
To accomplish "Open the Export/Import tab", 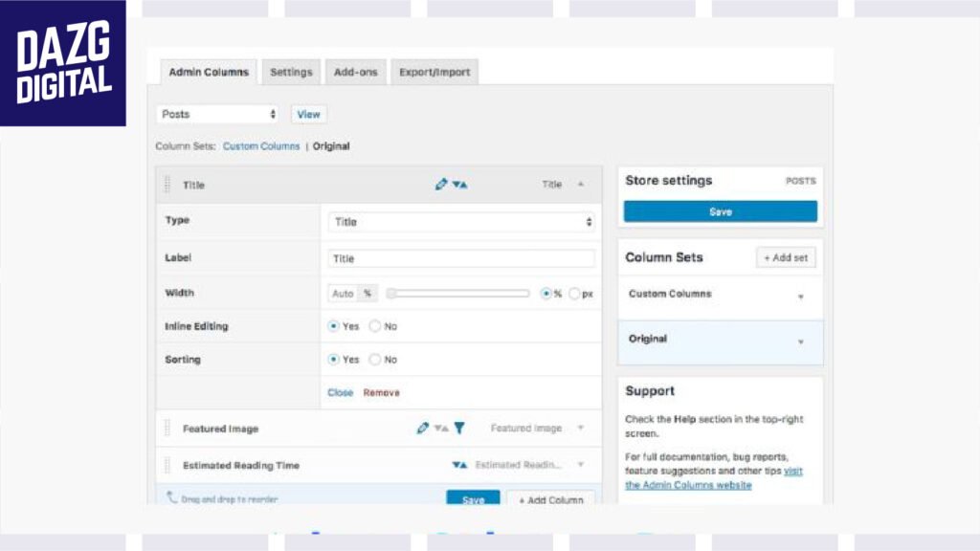I will tap(434, 72).
